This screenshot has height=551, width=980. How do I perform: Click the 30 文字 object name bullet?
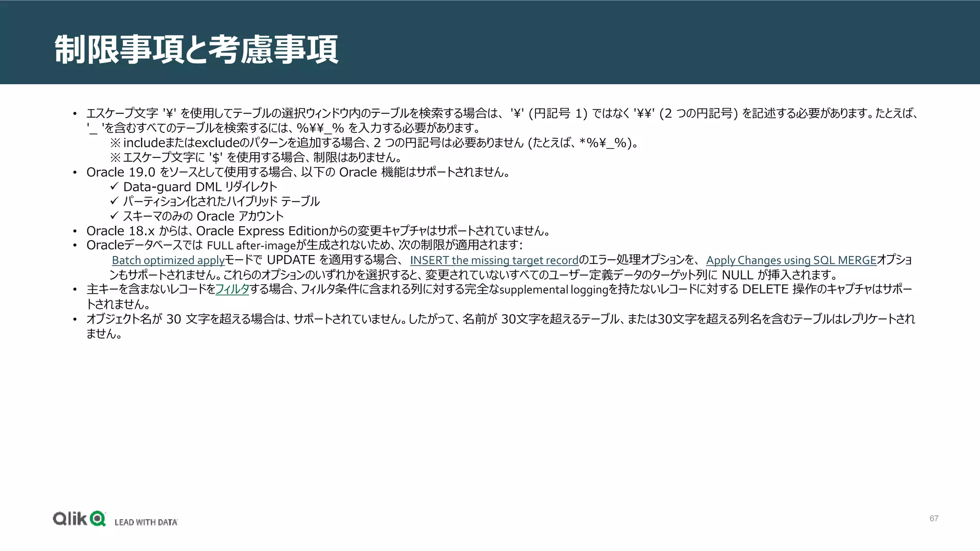(x=501, y=326)
